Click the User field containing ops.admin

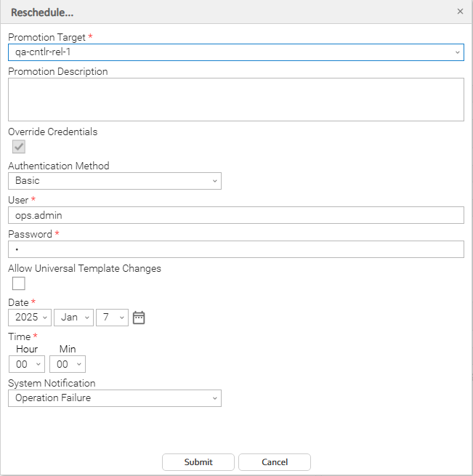tap(235, 215)
